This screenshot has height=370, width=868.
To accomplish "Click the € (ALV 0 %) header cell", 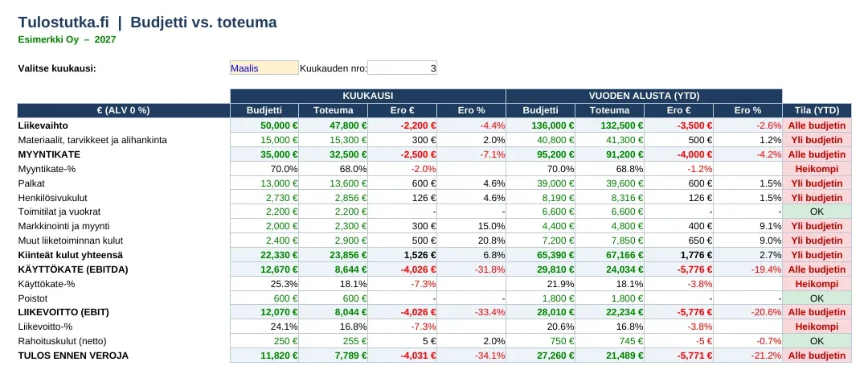I will coord(124,110).
